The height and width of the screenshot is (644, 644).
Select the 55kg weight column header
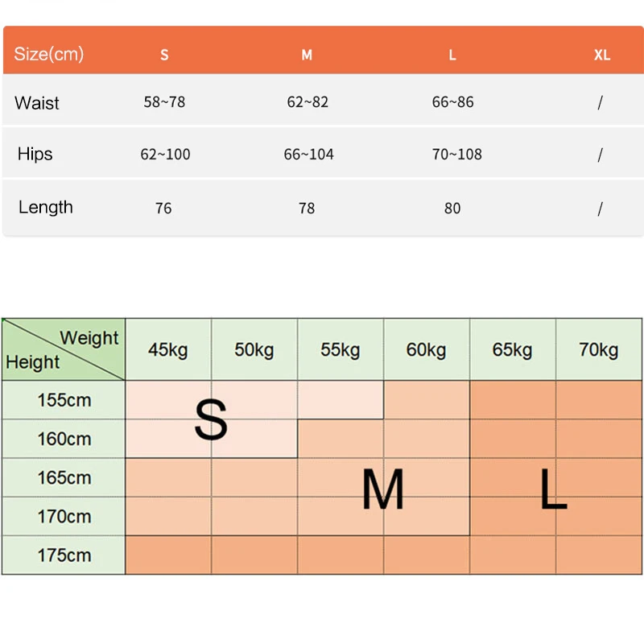pyautogui.click(x=341, y=350)
